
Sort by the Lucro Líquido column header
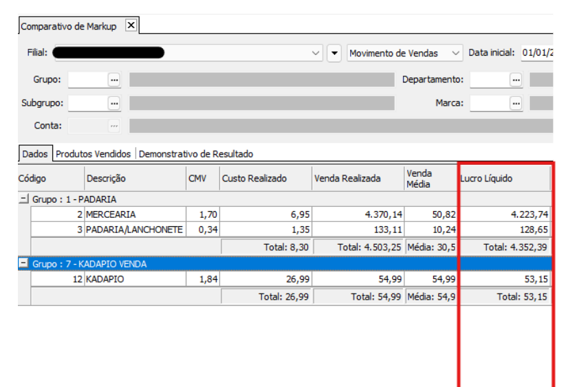(504, 179)
